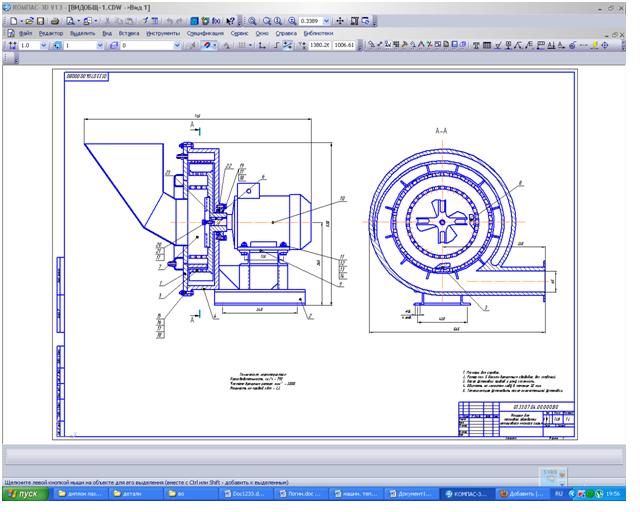Viewport: 640px width, 512px height.
Task: Switch to Документ1 taskbar window
Action: pyautogui.click(x=410, y=494)
